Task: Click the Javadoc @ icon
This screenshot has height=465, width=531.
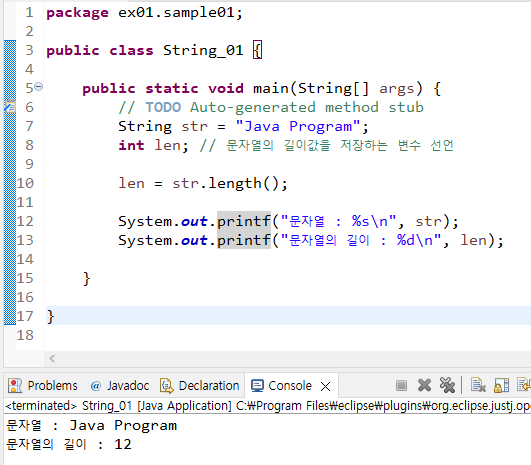Action: (x=96, y=386)
